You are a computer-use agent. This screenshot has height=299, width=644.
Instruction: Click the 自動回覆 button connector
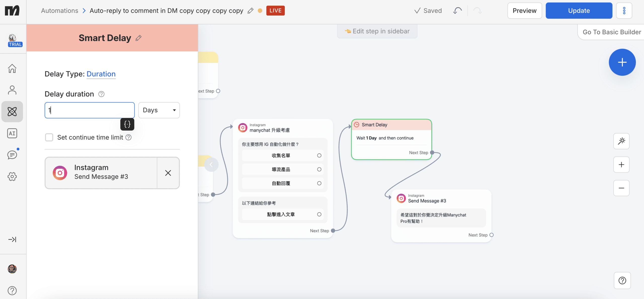click(x=319, y=183)
